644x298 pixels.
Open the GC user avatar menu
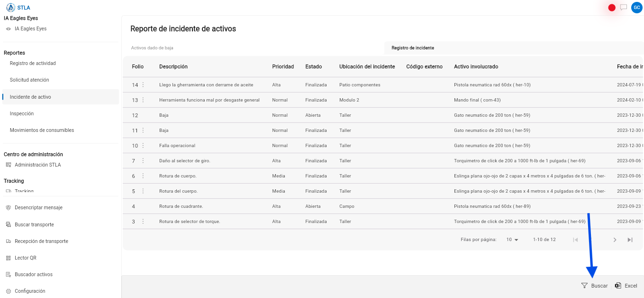(x=636, y=8)
